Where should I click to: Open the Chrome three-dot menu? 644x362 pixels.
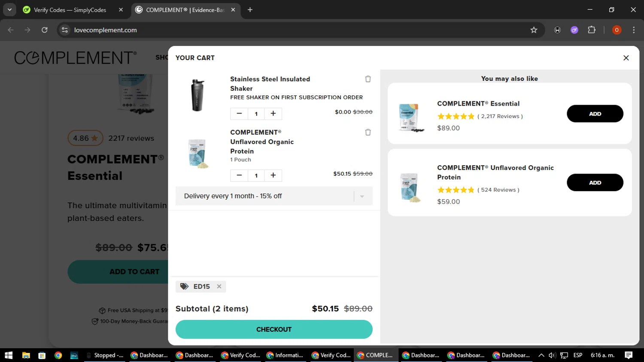point(634,30)
